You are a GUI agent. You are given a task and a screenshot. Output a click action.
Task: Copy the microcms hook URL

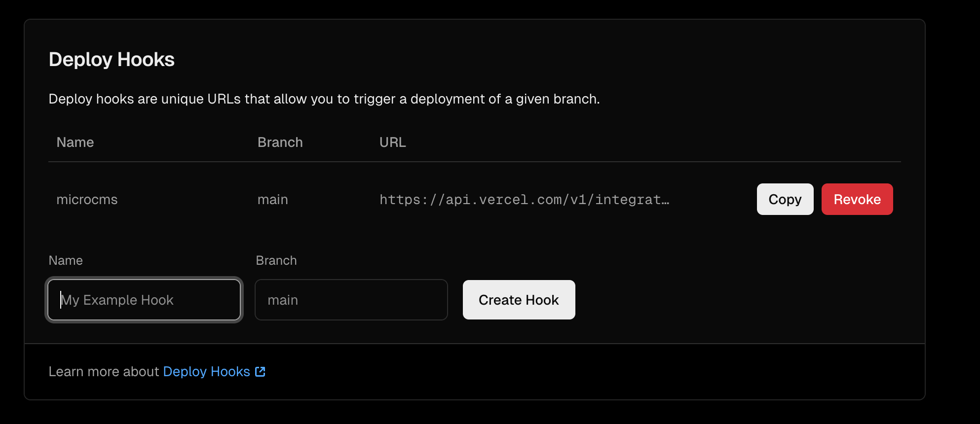click(x=785, y=199)
